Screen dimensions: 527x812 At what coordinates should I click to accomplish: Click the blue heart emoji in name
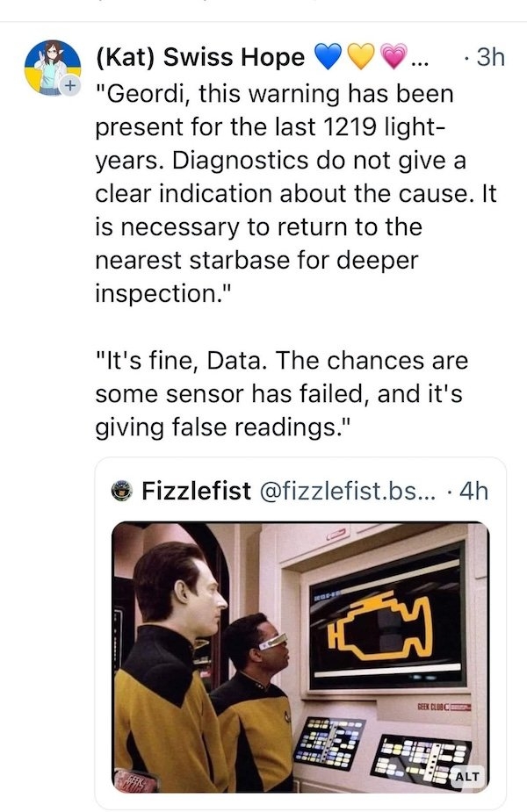pyautogui.click(x=328, y=59)
